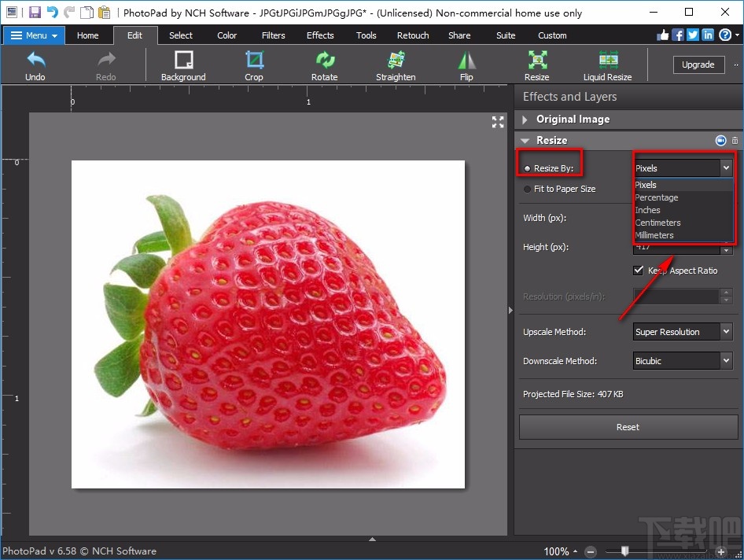This screenshot has width=744, height=560.
Task: Select the Resize By radio button
Action: (528, 168)
